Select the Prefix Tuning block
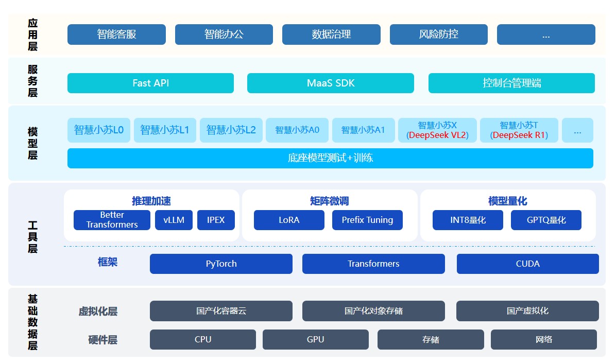Image resolution: width=616 pixels, height=364 pixels. [x=367, y=220]
